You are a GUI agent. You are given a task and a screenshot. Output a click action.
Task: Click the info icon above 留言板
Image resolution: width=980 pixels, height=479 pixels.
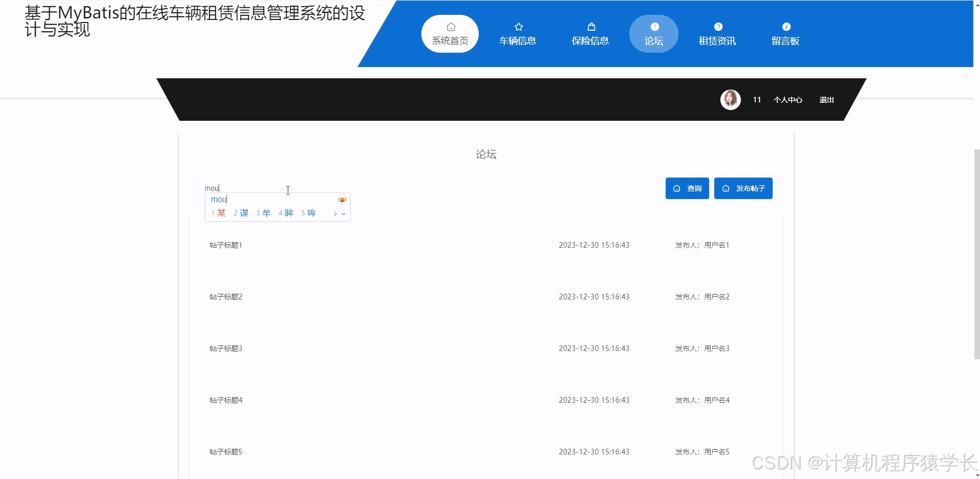pyautogui.click(x=786, y=27)
